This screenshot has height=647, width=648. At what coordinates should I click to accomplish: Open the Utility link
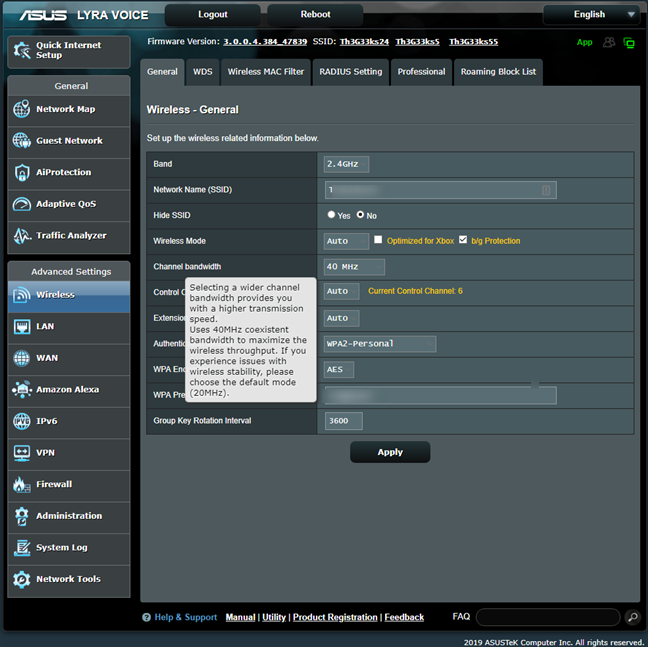(274, 617)
